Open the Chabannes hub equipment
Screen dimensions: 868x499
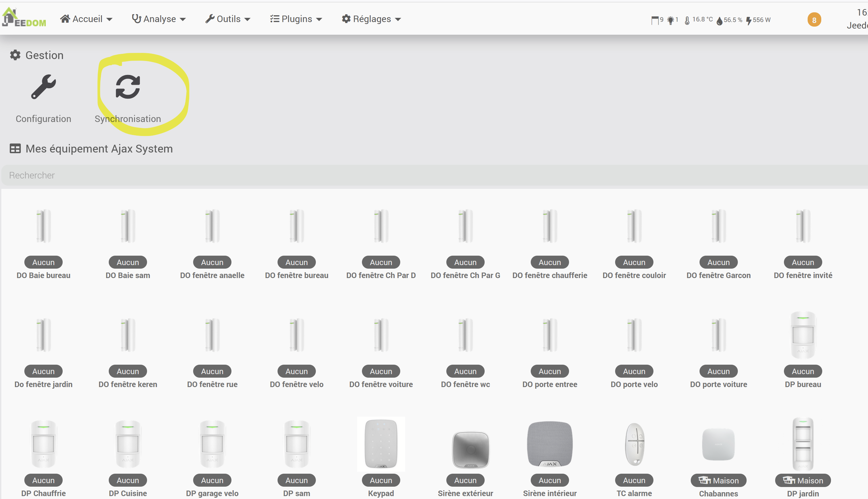[718, 444]
